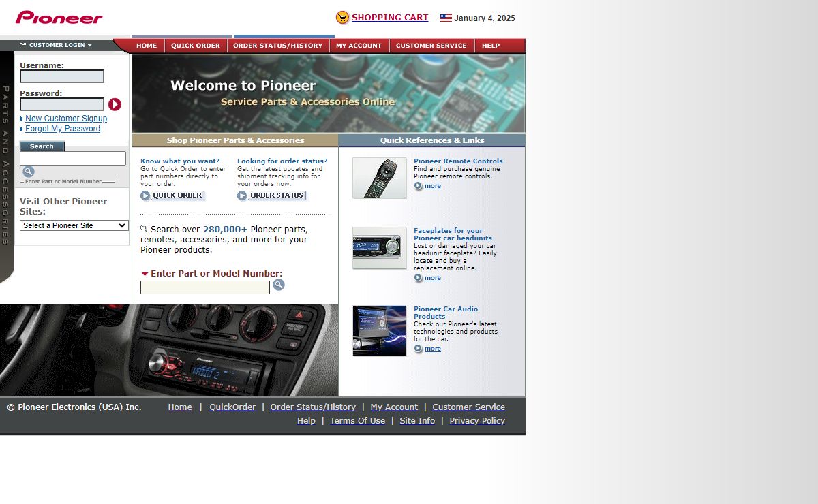Focus the Password input field

coord(62,104)
